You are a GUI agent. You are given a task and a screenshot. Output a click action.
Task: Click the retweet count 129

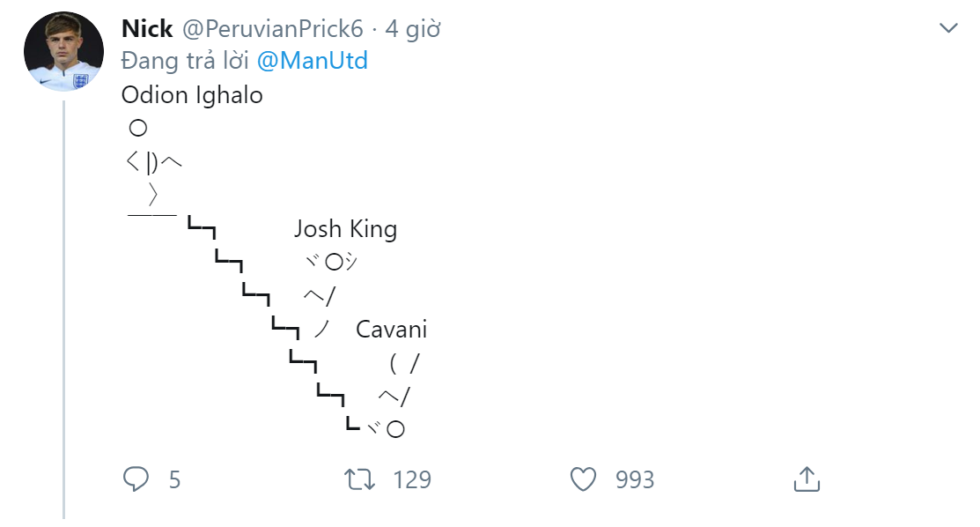(411, 479)
